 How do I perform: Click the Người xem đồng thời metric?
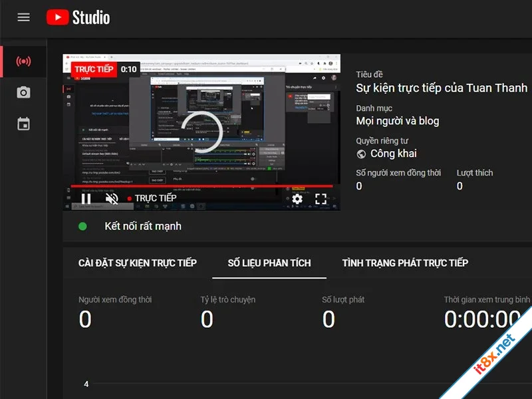115,312
